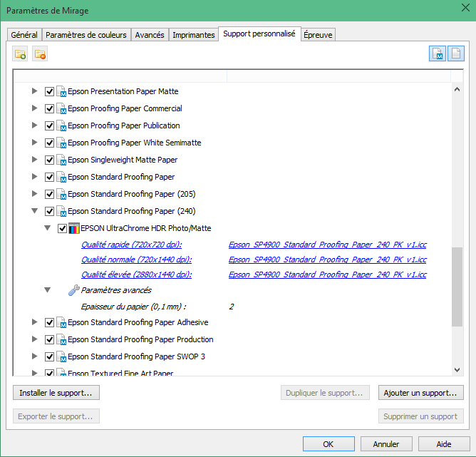
Task: Click the Epson Proofing Paper Commercial media icon
Action: tap(61, 108)
